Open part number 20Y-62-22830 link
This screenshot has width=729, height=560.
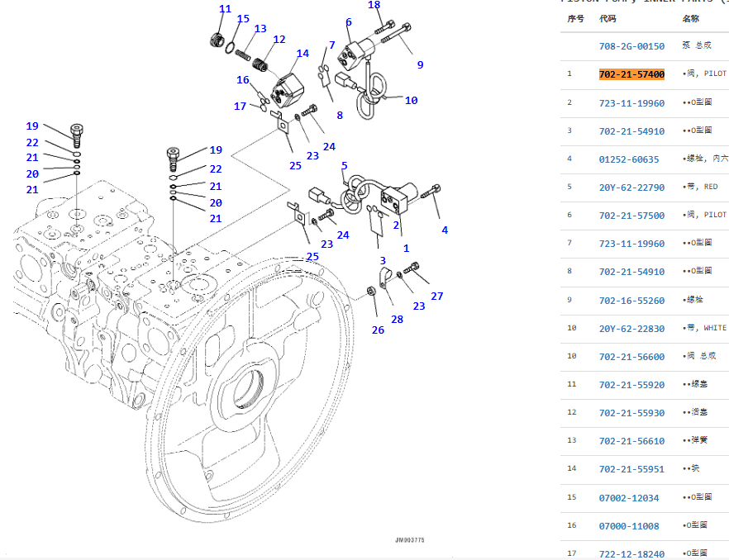click(x=631, y=329)
